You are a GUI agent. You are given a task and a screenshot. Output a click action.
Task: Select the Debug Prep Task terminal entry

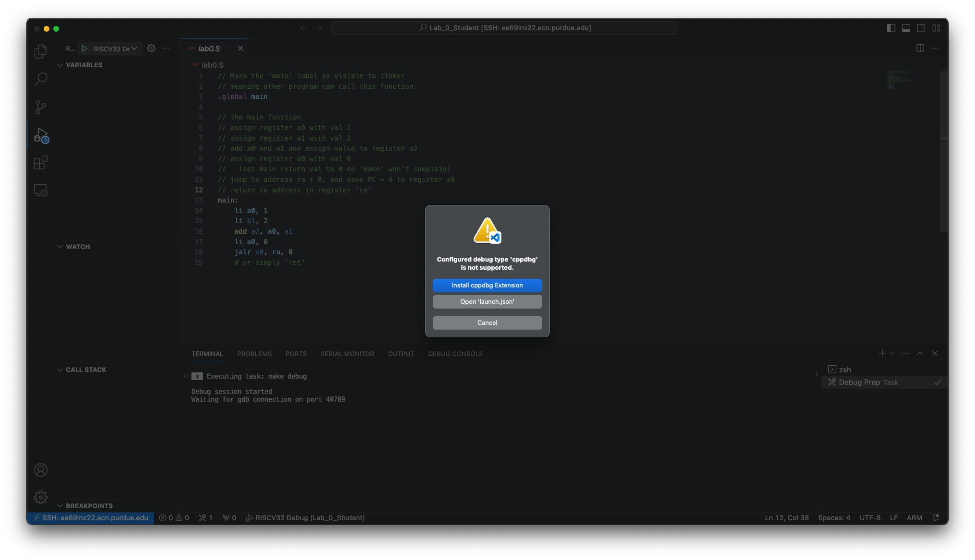coord(884,382)
